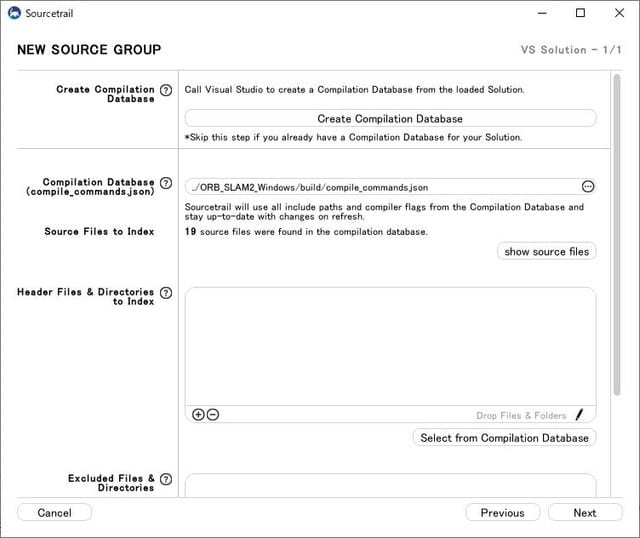Click inside the Excluded Files list box
640x538 pixels.
[390, 486]
